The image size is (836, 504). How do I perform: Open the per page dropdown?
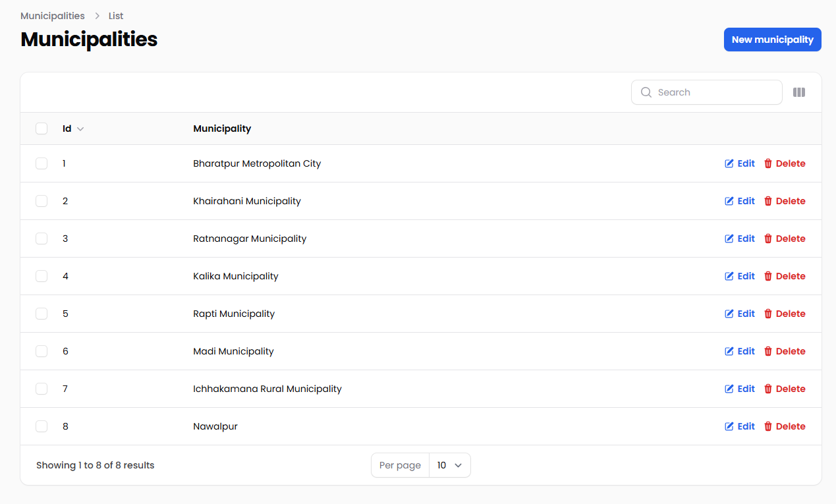click(449, 466)
